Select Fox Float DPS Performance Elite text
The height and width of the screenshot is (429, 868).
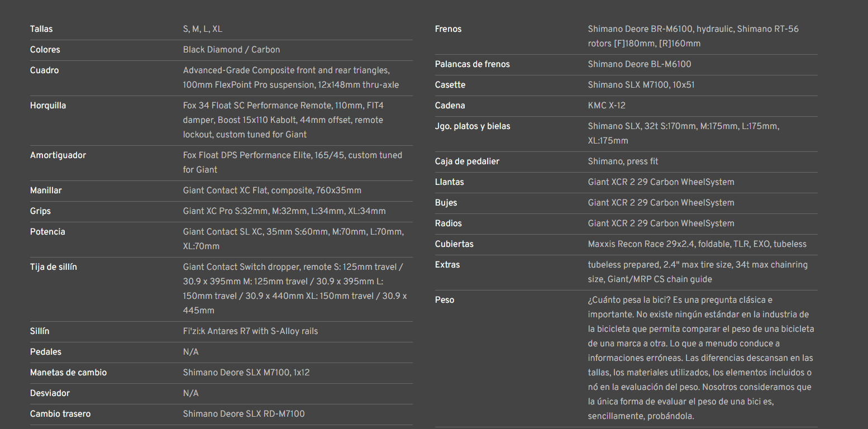pos(293,163)
